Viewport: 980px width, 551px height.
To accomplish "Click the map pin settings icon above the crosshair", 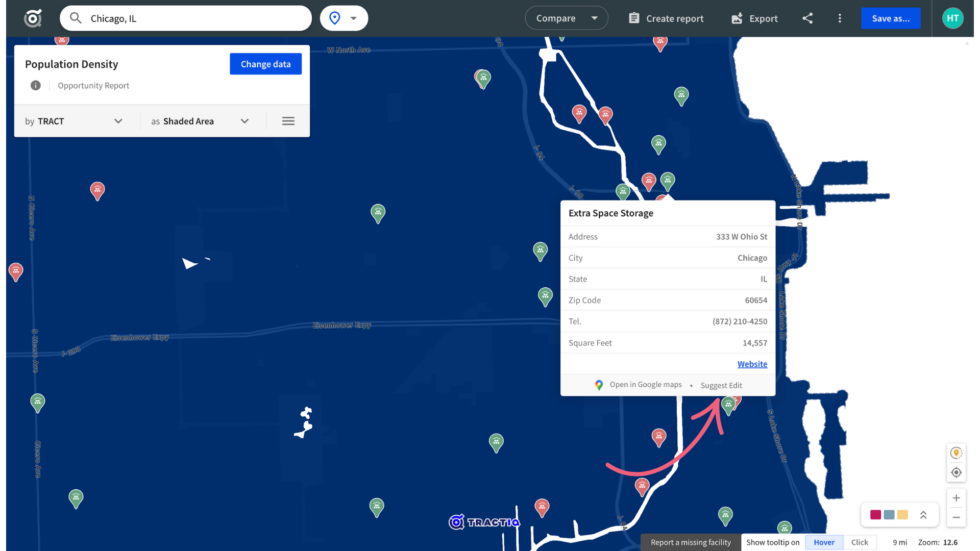I will [x=957, y=453].
